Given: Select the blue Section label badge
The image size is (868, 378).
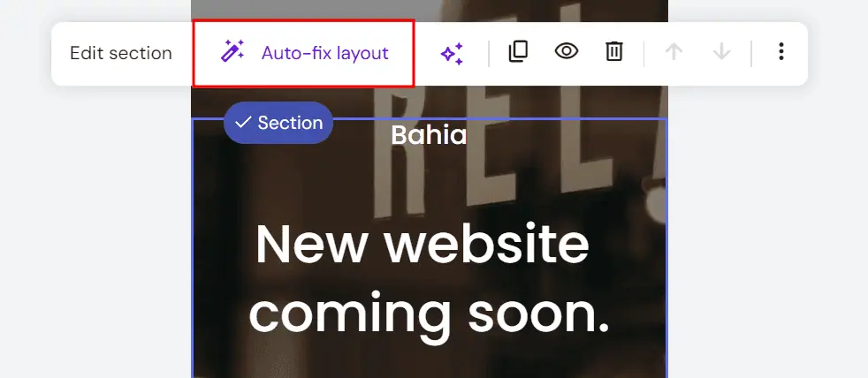Looking at the screenshot, I should click(x=278, y=122).
